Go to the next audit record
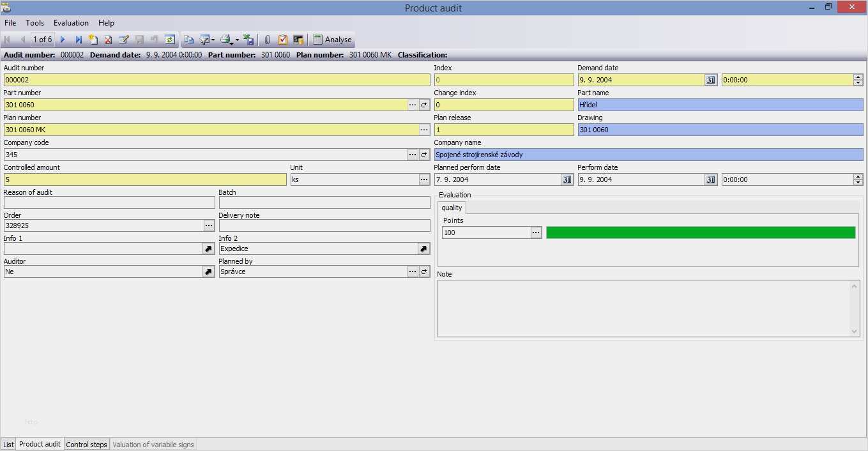The height and width of the screenshot is (451, 868). click(x=63, y=40)
